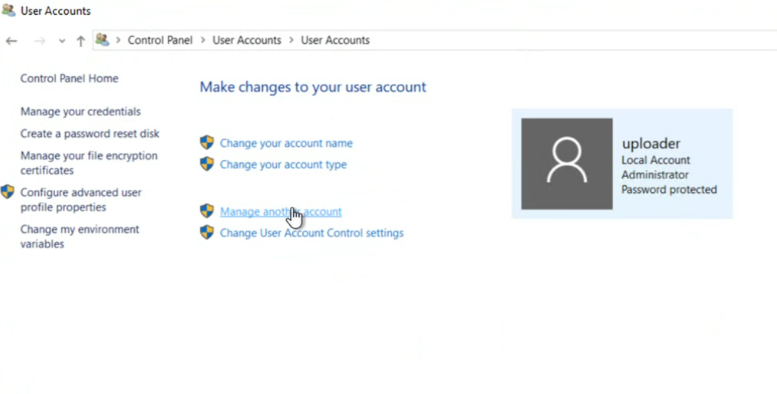Click shield icon beside Change User Account Control
The width and height of the screenshot is (777, 394).
pos(207,232)
